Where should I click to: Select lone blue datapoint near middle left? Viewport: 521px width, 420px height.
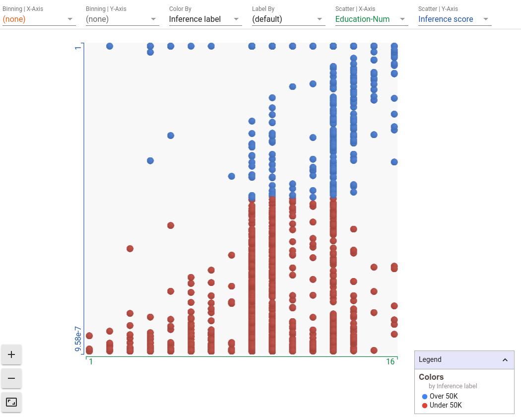150,161
